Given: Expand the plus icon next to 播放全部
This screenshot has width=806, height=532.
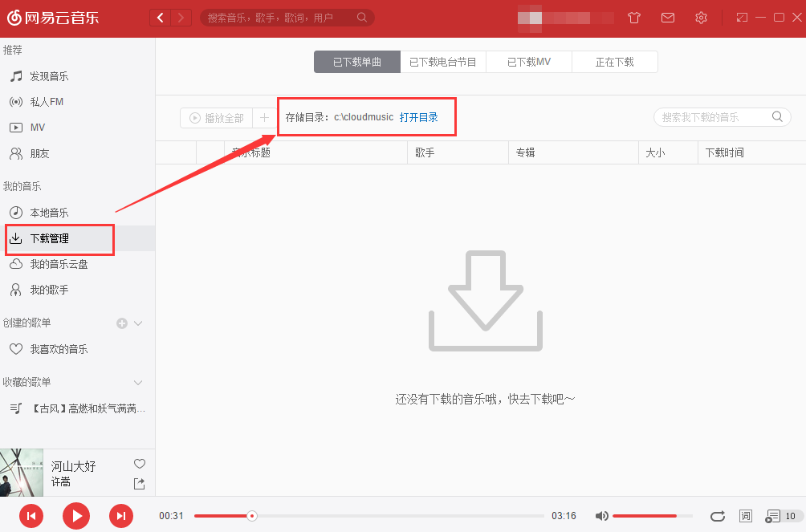Looking at the screenshot, I should click(264, 117).
